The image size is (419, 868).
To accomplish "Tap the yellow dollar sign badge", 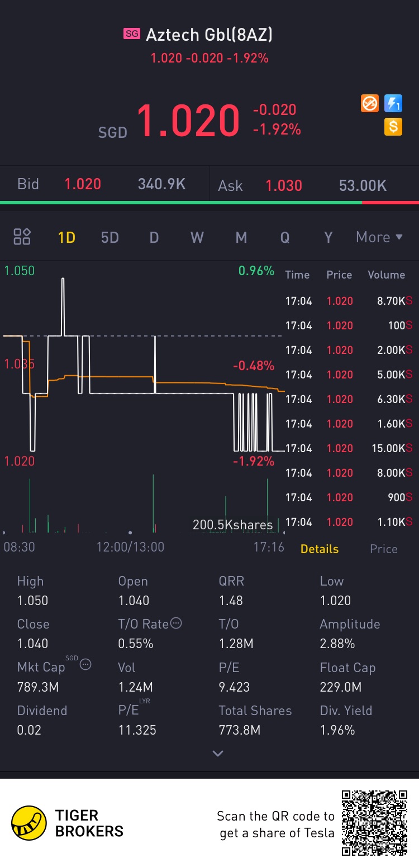I will 393,127.
